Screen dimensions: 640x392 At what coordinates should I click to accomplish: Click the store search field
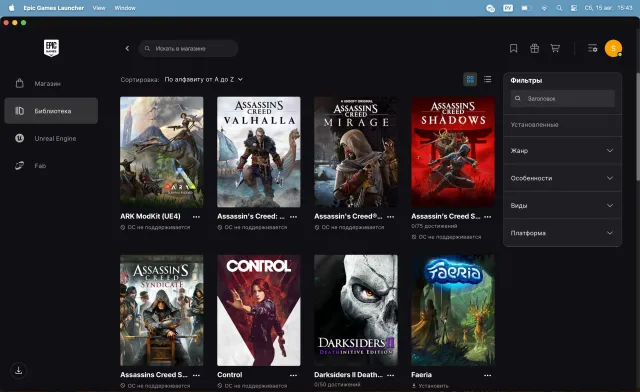188,48
